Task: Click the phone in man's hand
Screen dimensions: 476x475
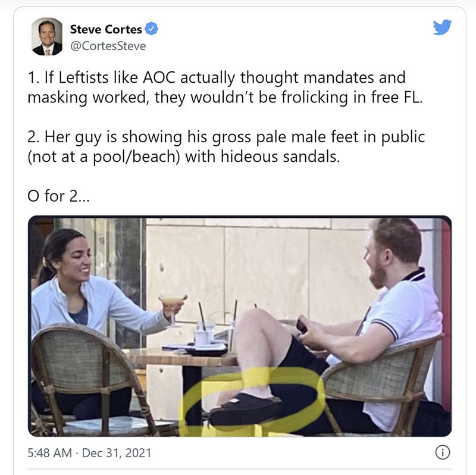Action: (302, 326)
